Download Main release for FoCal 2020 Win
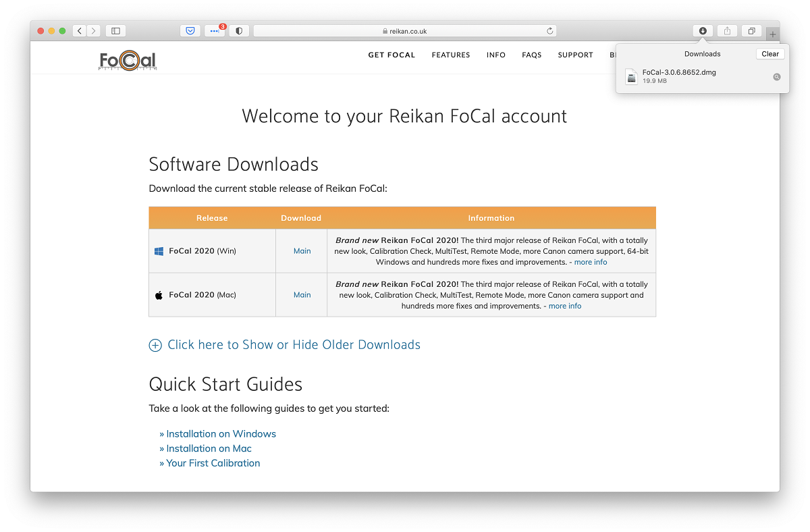The width and height of the screenshot is (810, 532). [302, 251]
